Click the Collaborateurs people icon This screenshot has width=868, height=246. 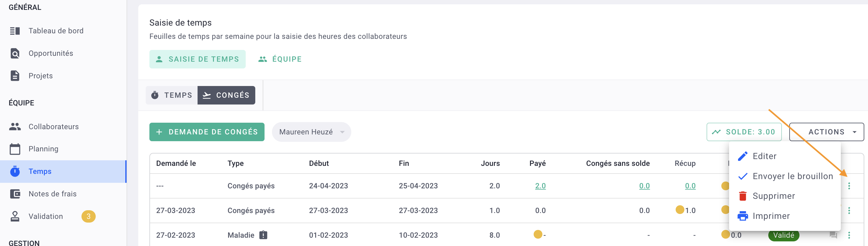[15, 126]
